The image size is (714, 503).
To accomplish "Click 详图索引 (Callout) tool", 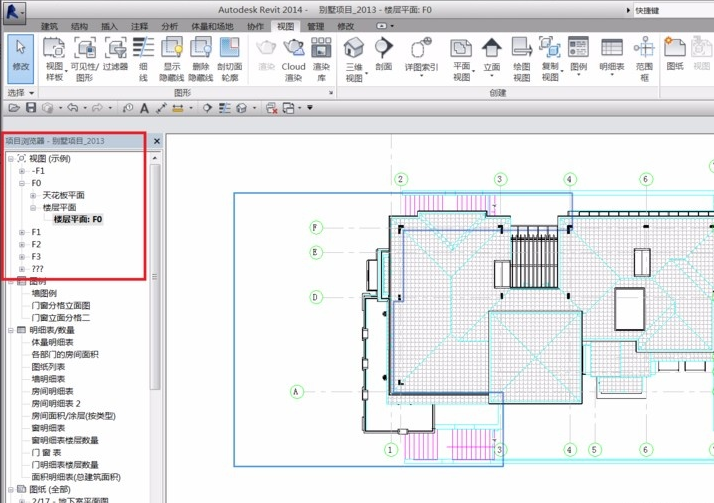I will [x=421, y=56].
